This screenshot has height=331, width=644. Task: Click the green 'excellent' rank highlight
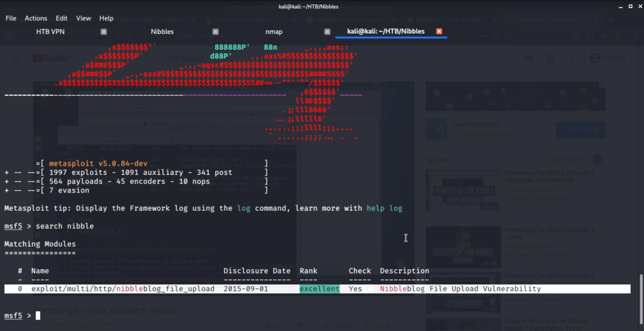[319, 289]
